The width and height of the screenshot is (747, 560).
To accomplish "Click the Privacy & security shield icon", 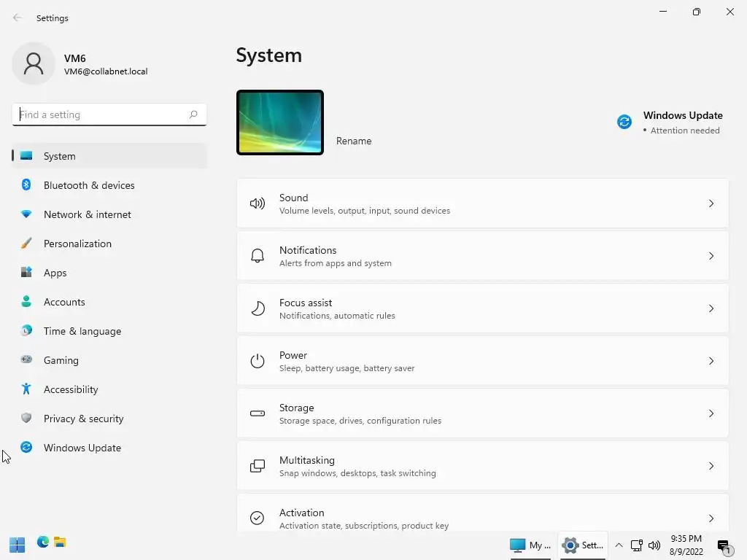I will pos(26,418).
